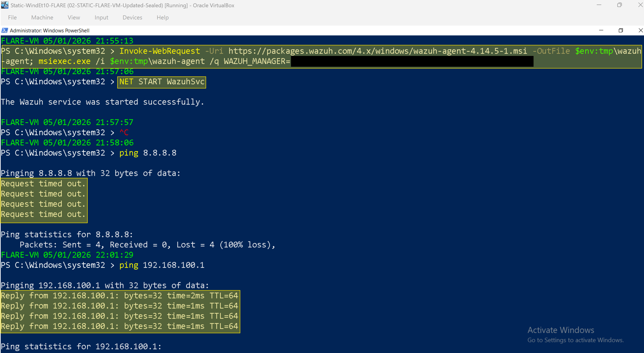Click the timestamp 'FLARE-VM 05/01/2026 22:01:29'

pyautogui.click(x=67, y=255)
